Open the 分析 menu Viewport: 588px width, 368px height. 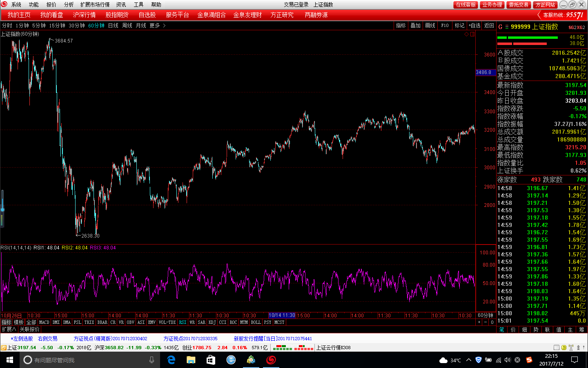coord(69,4)
